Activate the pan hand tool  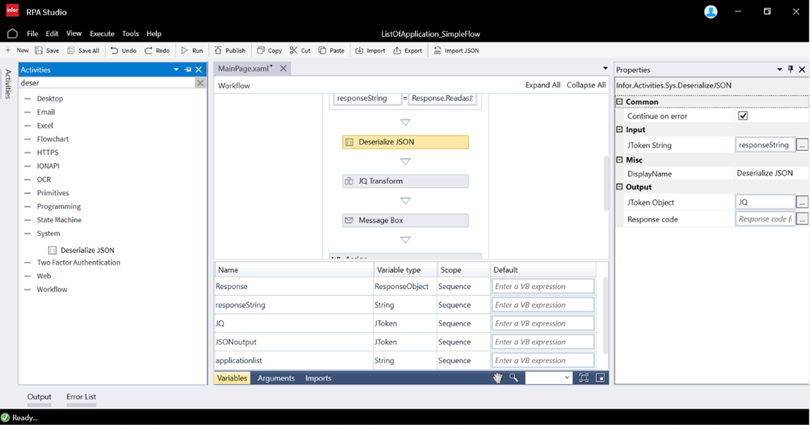click(497, 378)
